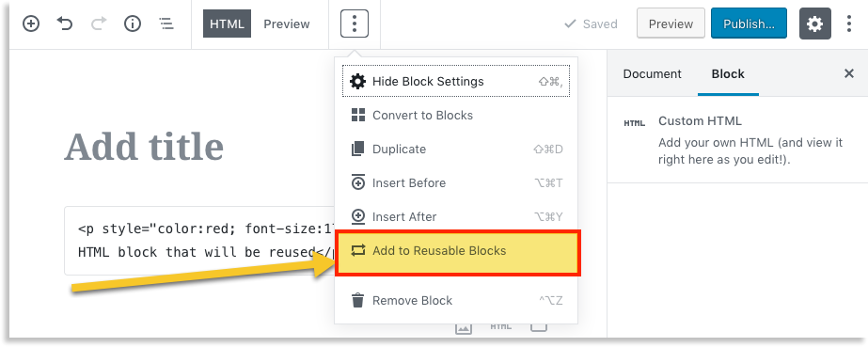This screenshot has width=868, height=347.
Task: Select Hide Block Settings menu entry
Action: [456, 82]
